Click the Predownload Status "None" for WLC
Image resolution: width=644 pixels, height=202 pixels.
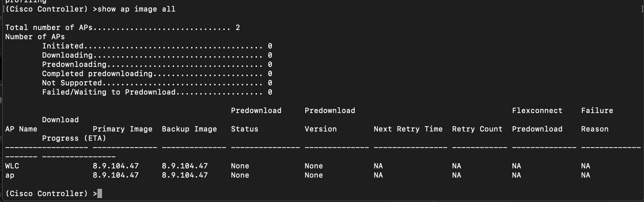[x=240, y=166]
